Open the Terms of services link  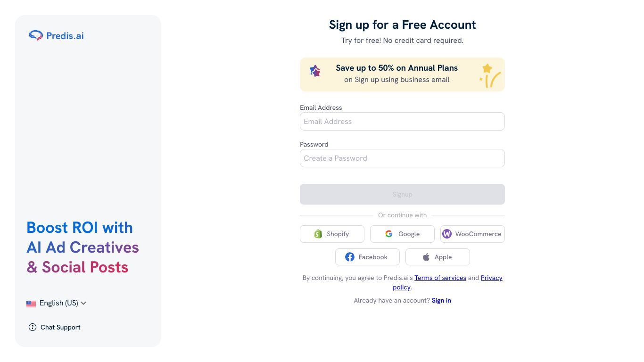(440, 278)
